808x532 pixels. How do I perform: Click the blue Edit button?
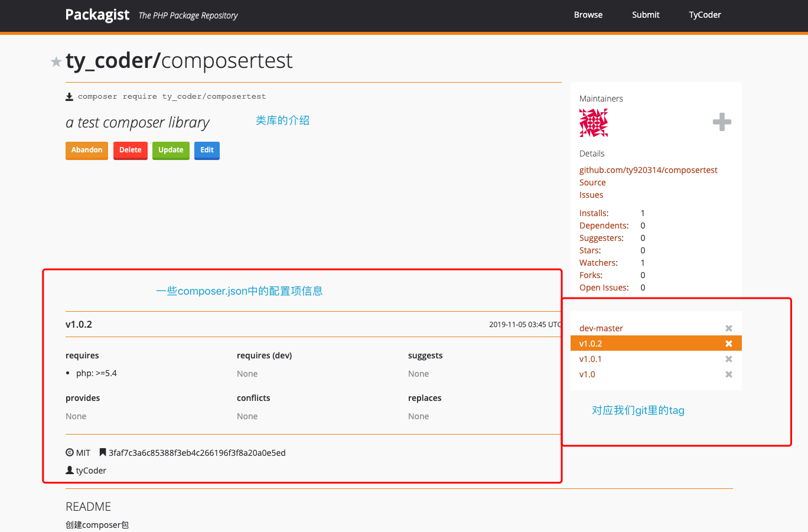[x=207, y=150]
